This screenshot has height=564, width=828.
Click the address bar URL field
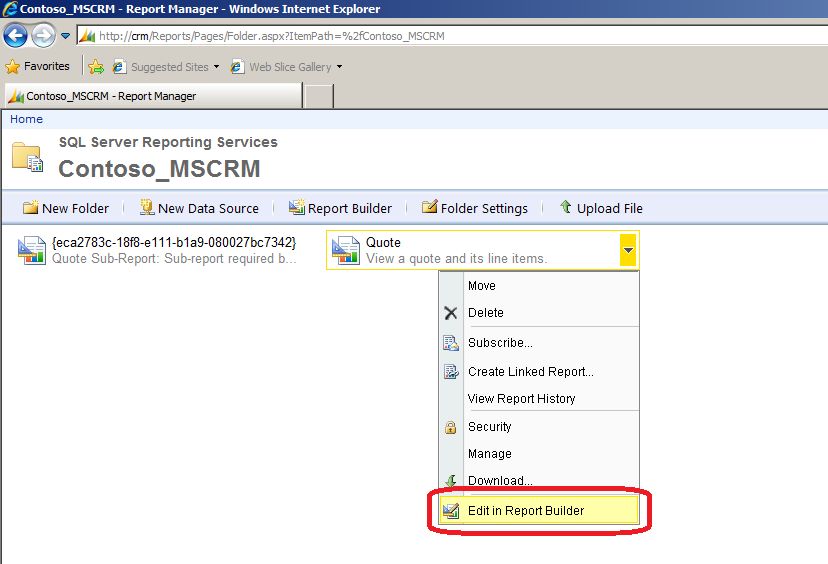pyautogui.click(x=452, y=36)
